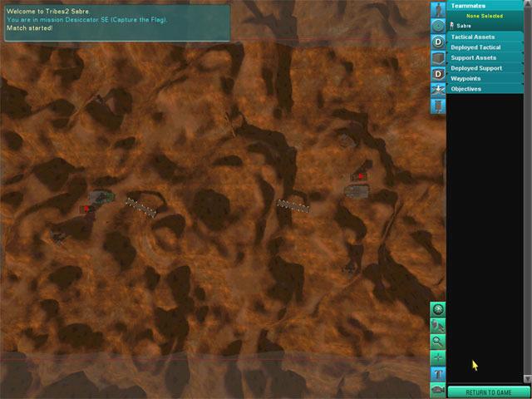The width and height of the screenshot is (532, 399).
Task: Toggle the Support Assets cube icon
Action: point(438,58)
